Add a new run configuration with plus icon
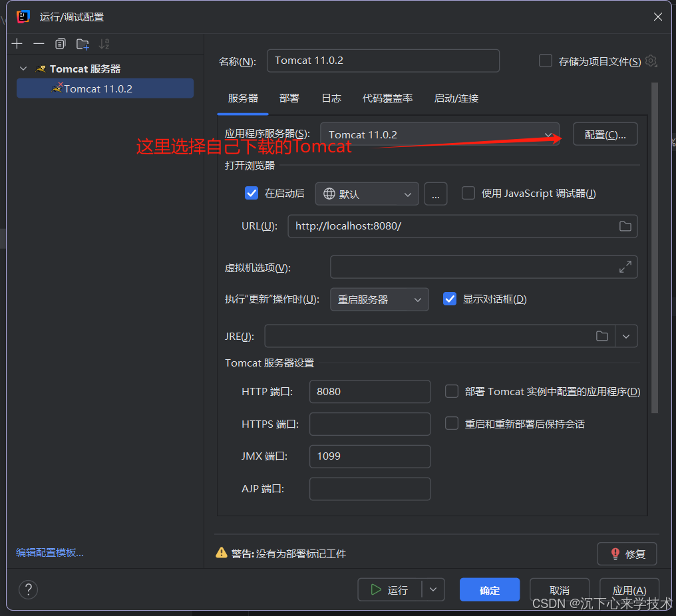Viewport: 676px width, 616px height. pos(17,43)
